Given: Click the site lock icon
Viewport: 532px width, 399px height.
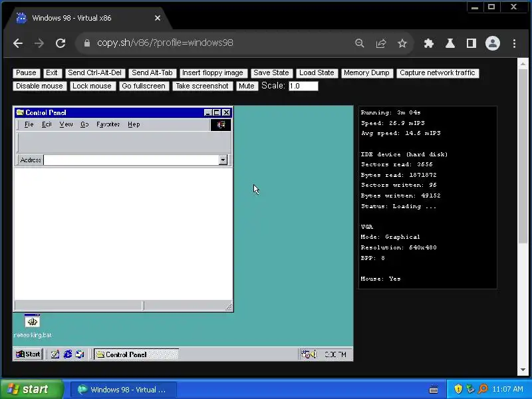Looking at the screenshot, I should (x=87, y=43).
